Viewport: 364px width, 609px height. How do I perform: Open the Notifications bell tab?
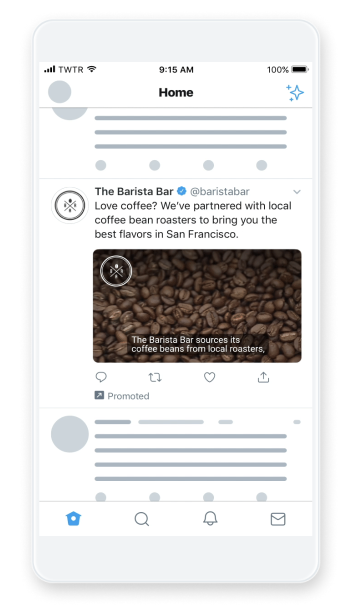coord(210,518)
